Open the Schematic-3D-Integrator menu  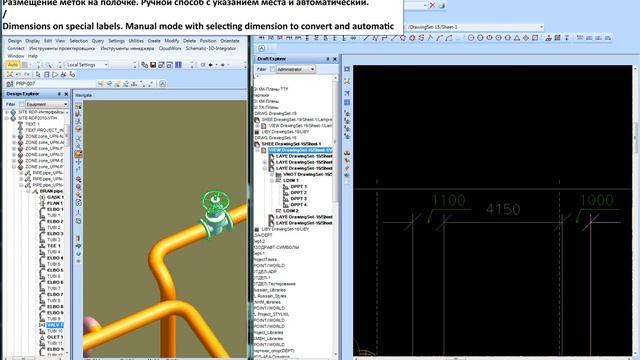(x=211, y=48)
